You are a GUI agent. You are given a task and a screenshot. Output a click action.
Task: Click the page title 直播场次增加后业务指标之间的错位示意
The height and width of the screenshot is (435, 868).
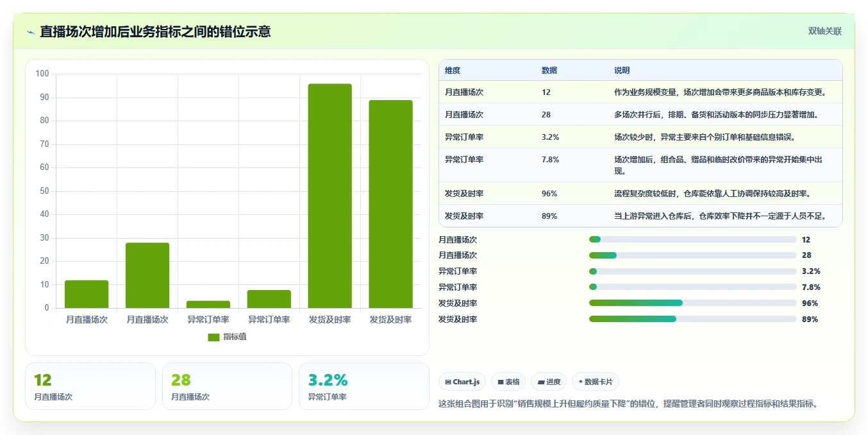(x=155, y=31)
